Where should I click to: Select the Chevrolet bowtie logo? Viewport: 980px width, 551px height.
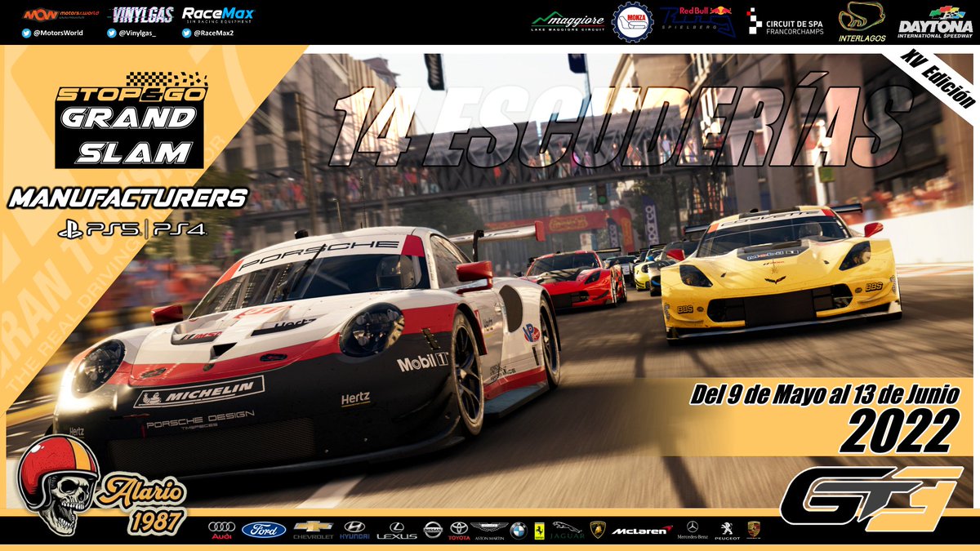click(314, 530)
